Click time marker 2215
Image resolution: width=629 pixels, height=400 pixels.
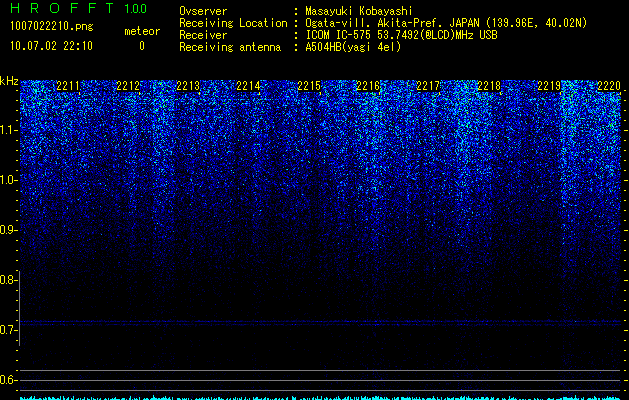click(x=309, y=86)
